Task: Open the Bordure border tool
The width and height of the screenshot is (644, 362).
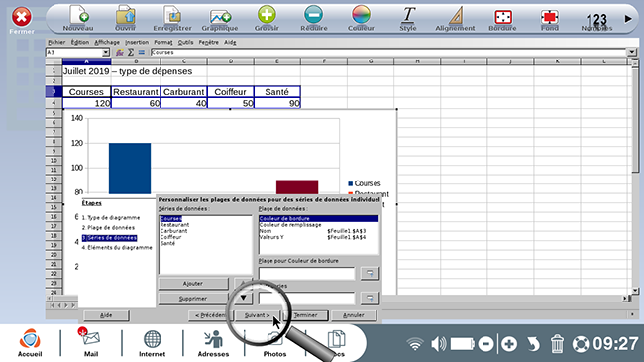Action: coord(502,17)
